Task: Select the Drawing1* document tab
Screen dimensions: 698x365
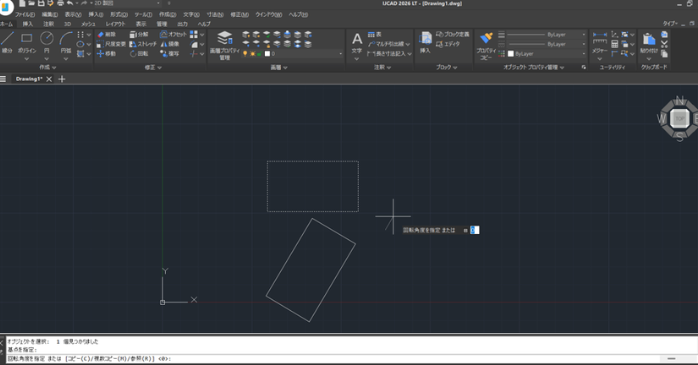Action: pyautogui.click(x=29, y=79)
